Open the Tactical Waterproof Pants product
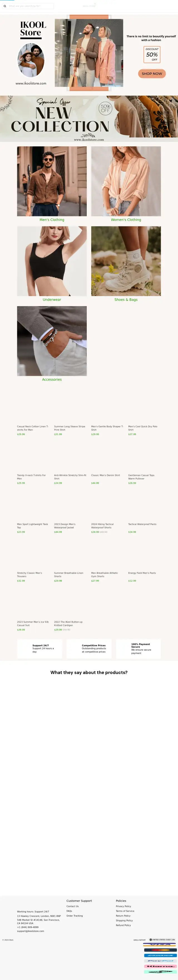178x980 pixels. click(142, 524)
